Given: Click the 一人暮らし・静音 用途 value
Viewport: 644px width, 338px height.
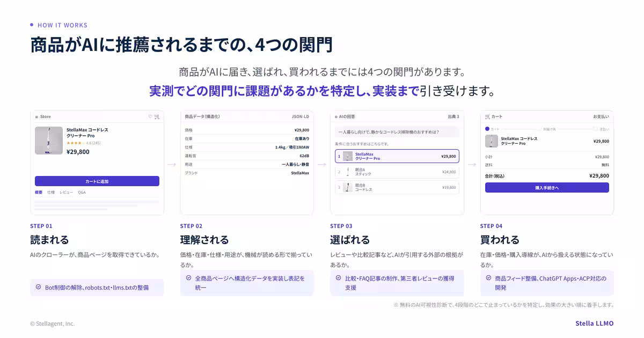Looking at the screenshot, I should point(296,164).
